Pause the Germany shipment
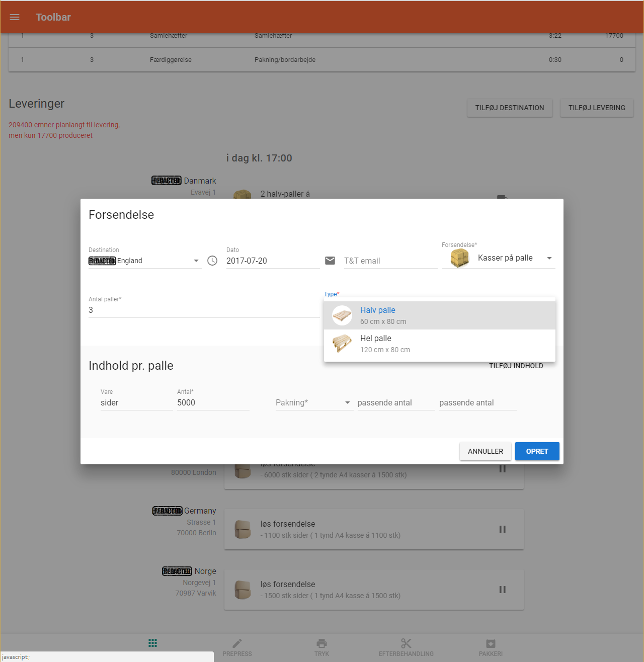The image size is (644, 662). coord(502,529)
